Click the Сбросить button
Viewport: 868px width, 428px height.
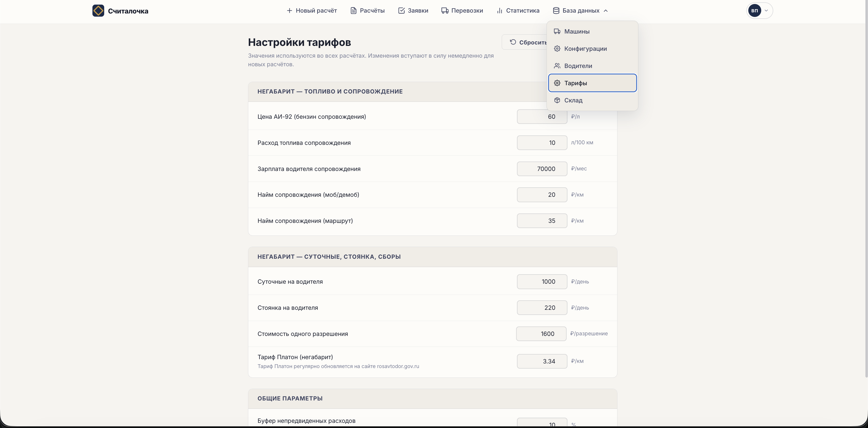click(525, 42)
